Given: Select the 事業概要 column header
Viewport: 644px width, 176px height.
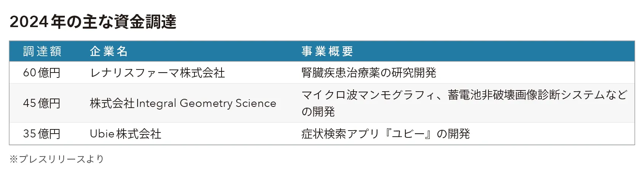Looking at the screenshot, I should pos(327,51).
